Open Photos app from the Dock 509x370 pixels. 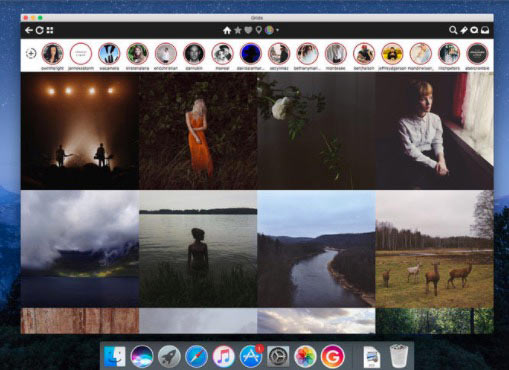305,356
